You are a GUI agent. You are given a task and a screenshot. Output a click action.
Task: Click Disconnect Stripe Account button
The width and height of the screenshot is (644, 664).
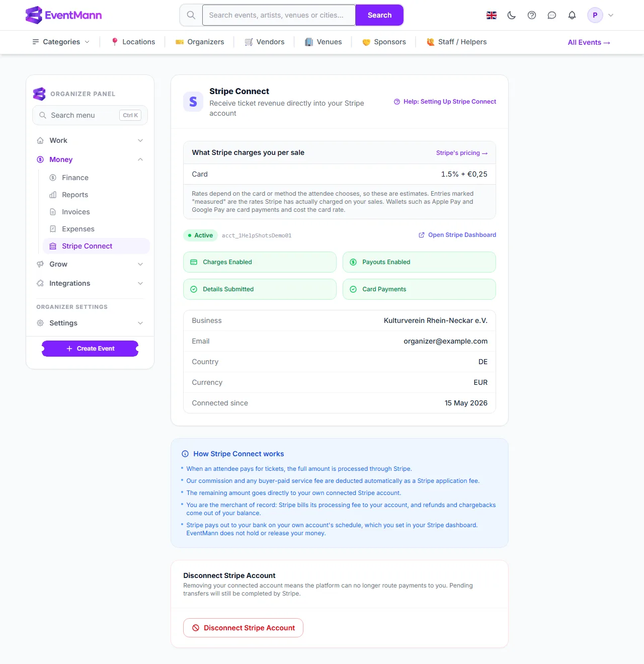(x=243, y=628)
